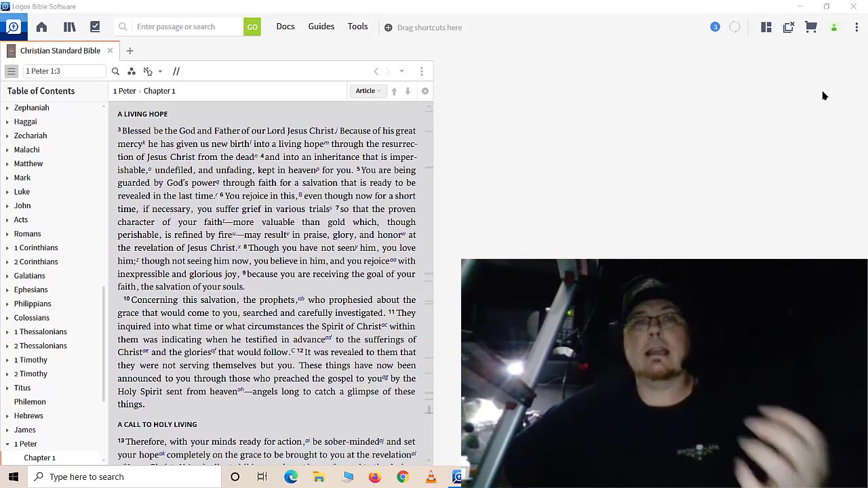The image size is (868, 488).
Task: Open the notifications badge showing 3
Action: coord(715,27)
